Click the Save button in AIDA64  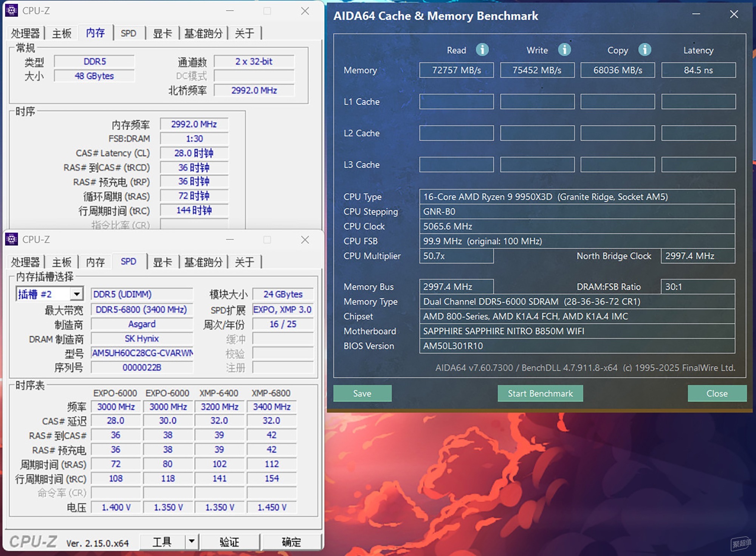pyautogui.click(x=362, y=393)
